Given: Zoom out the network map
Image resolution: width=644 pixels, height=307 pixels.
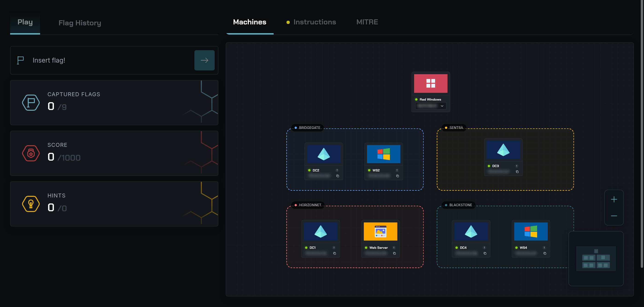Looking at the screenshot, I should (614, 216).
